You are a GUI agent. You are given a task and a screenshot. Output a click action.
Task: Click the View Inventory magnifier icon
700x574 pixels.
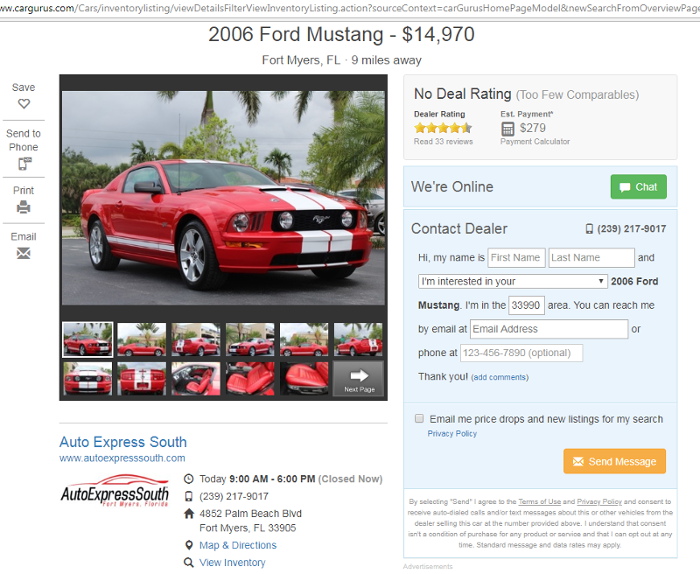[x=189, y=562]
